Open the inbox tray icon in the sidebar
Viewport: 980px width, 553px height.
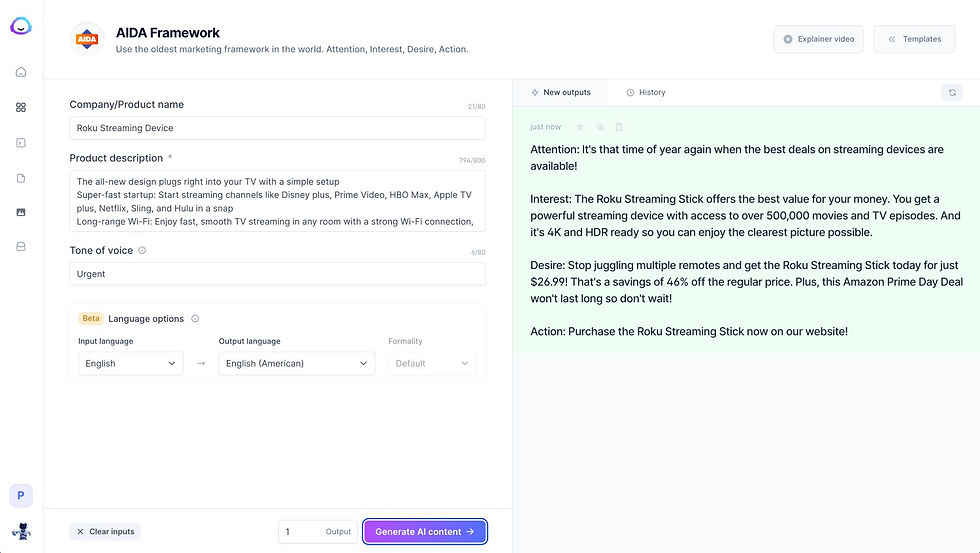[21, 246]
